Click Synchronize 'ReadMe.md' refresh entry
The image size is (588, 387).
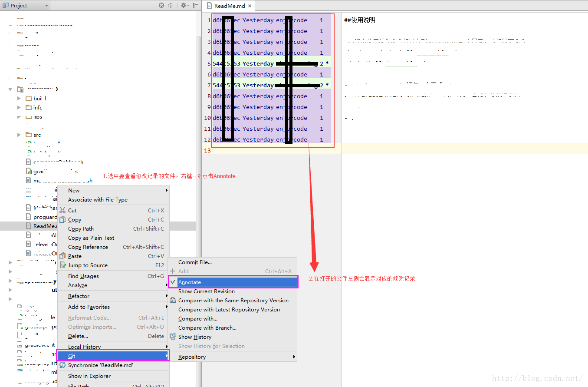click(100, 365)
